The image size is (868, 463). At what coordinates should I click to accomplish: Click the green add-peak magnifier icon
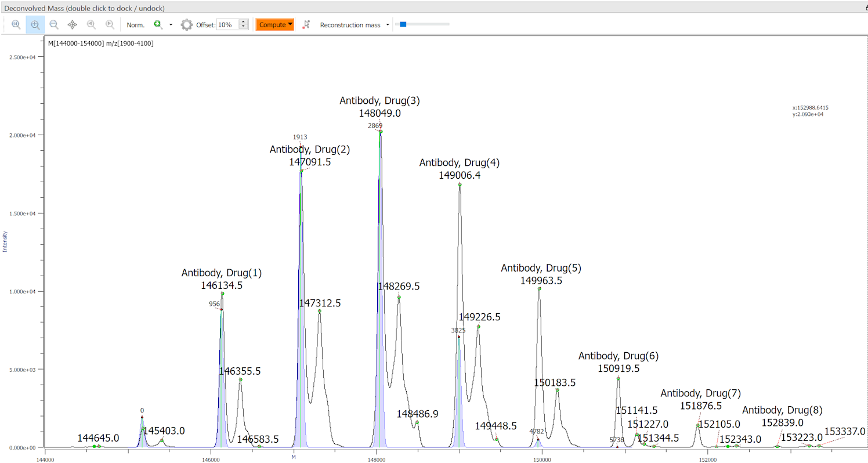[x=158, y=25]
